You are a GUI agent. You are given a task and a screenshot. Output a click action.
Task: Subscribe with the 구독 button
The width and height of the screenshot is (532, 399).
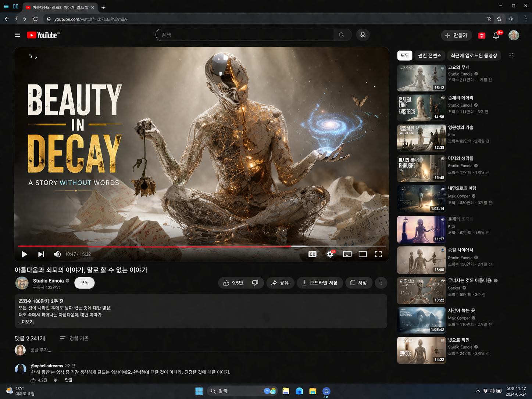click(85, 283)
